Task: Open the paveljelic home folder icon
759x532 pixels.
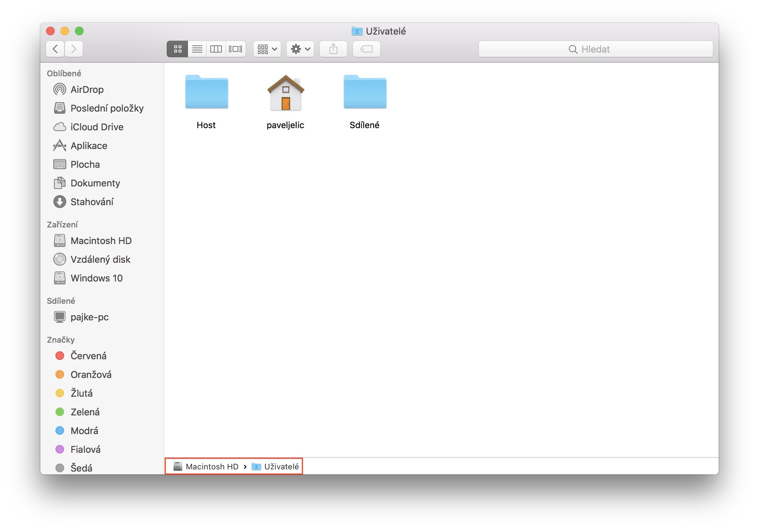Action: pos(286,93)
